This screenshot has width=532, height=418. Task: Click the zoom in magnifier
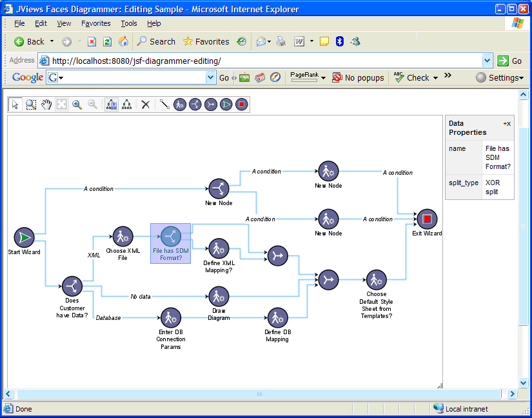tap(77, 104)
